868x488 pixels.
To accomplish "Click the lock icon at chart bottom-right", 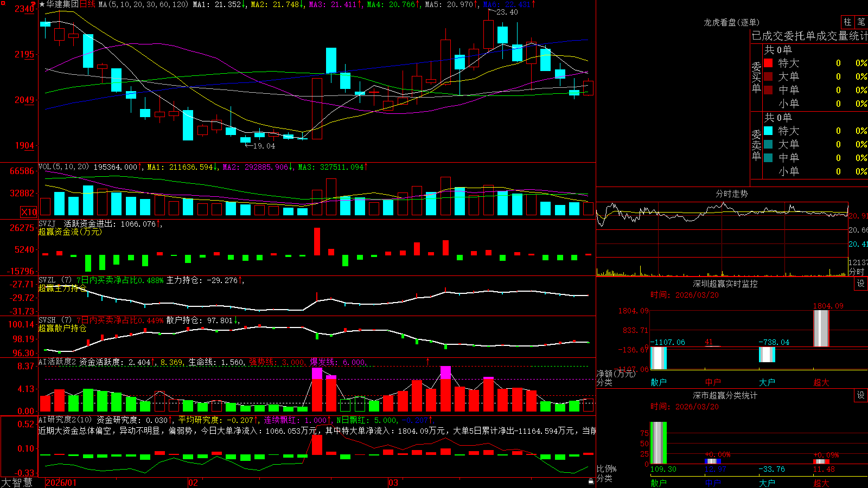I will point(591,481).
